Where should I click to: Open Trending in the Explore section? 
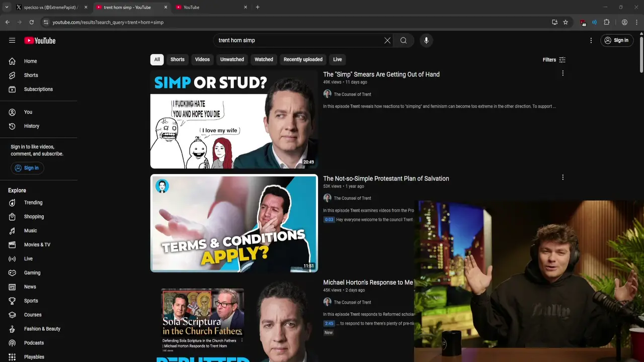click(33, 203)
